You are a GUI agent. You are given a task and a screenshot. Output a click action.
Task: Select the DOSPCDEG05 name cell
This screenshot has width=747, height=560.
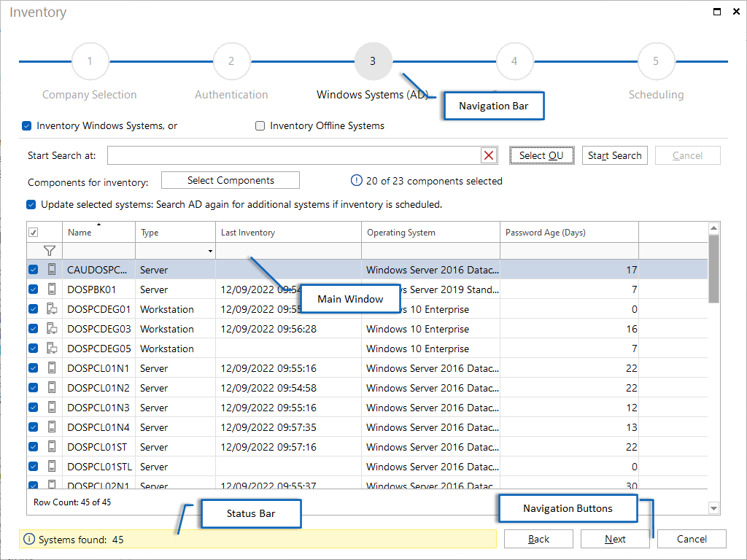pyautogui.click(x=98, y=349)
